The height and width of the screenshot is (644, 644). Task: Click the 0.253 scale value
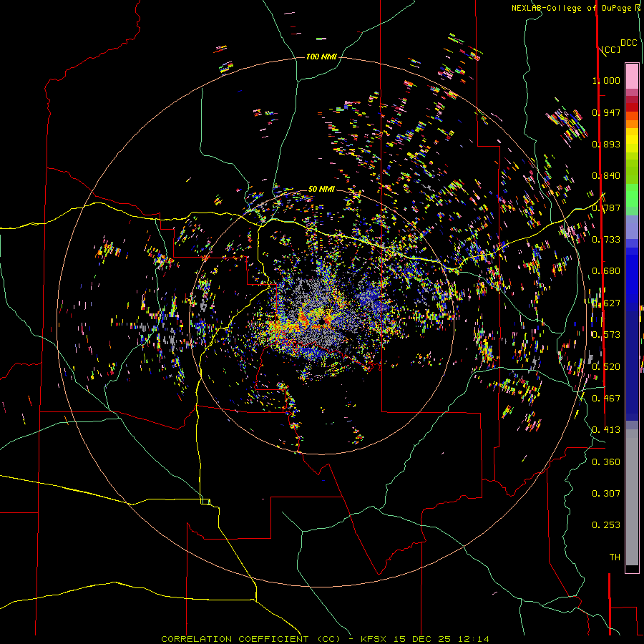tap(606, 525)
